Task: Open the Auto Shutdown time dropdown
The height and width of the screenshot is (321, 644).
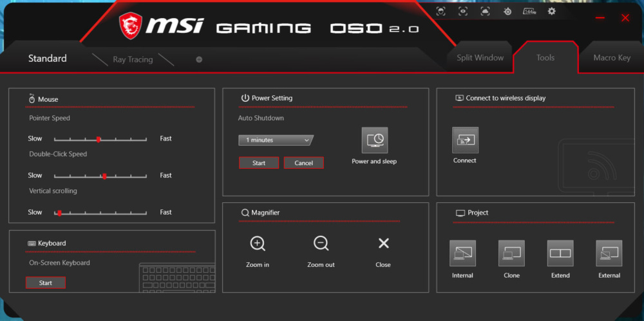Action: point(276,140)
